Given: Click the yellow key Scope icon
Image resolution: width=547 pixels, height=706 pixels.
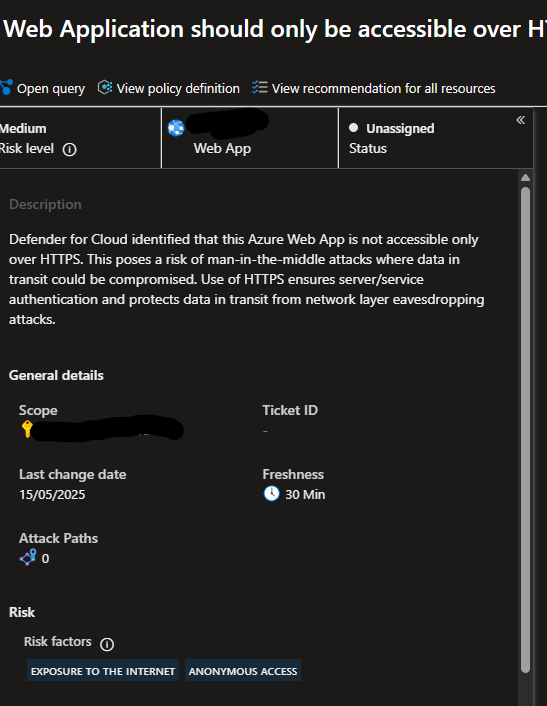Looking at the screenshot, I should (x=27, y=429).
